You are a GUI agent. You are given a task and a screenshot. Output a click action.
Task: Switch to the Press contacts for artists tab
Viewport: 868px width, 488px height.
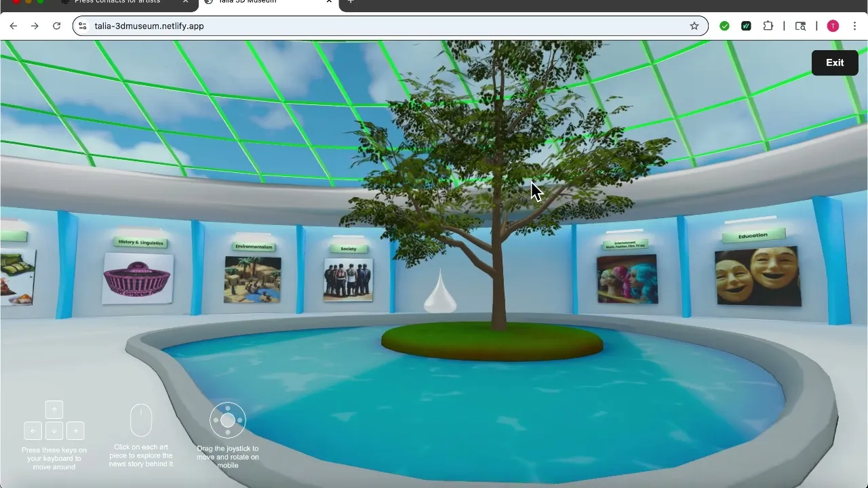[117, 2]
